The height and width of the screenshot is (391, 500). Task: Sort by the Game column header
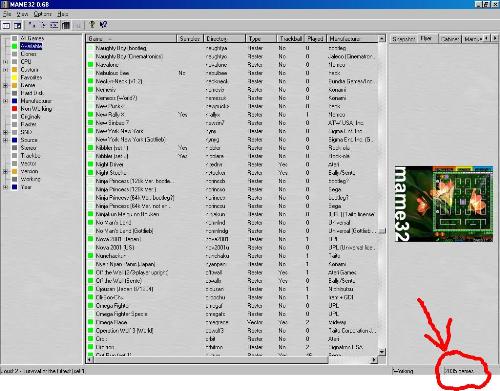click(131, 39)
